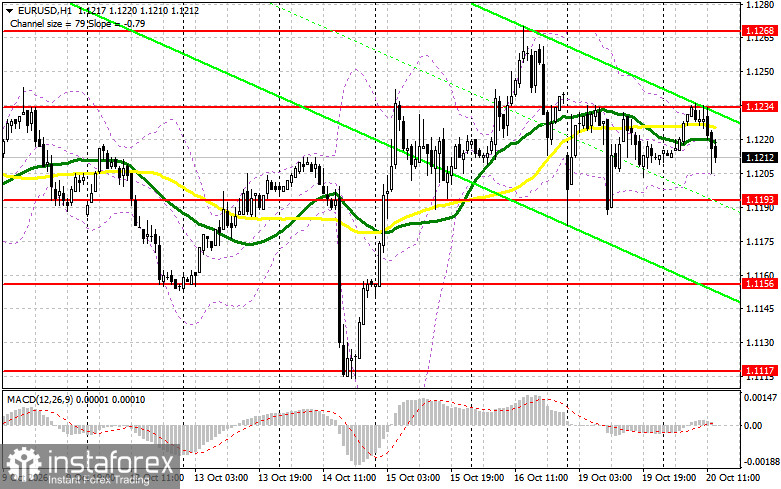Click the Channel size = 79 label

48,24
